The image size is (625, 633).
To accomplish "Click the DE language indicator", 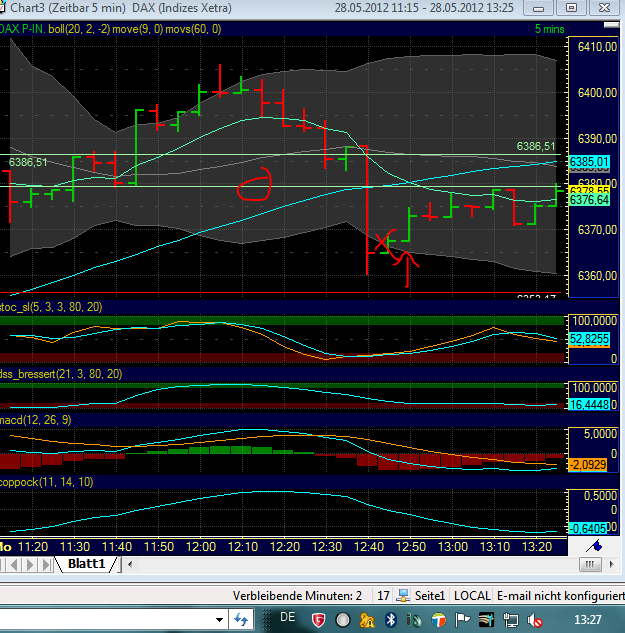I will point(287,617).
